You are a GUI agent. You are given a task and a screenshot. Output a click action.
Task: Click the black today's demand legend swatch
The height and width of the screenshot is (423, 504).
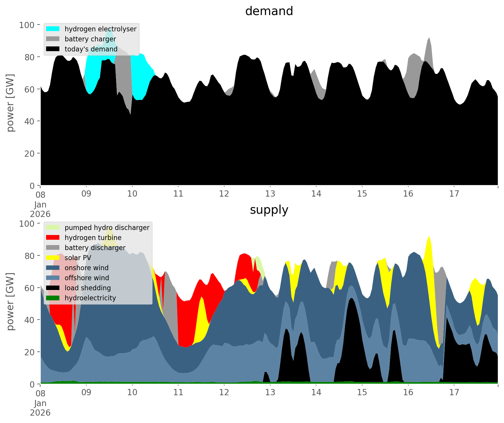coord(53,49)
